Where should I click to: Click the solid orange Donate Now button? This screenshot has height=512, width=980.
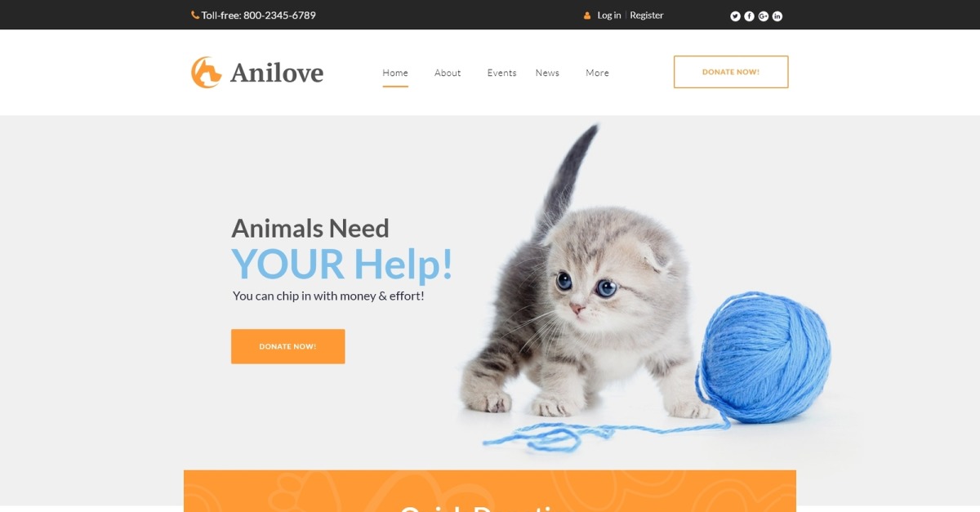coord(287,346)
